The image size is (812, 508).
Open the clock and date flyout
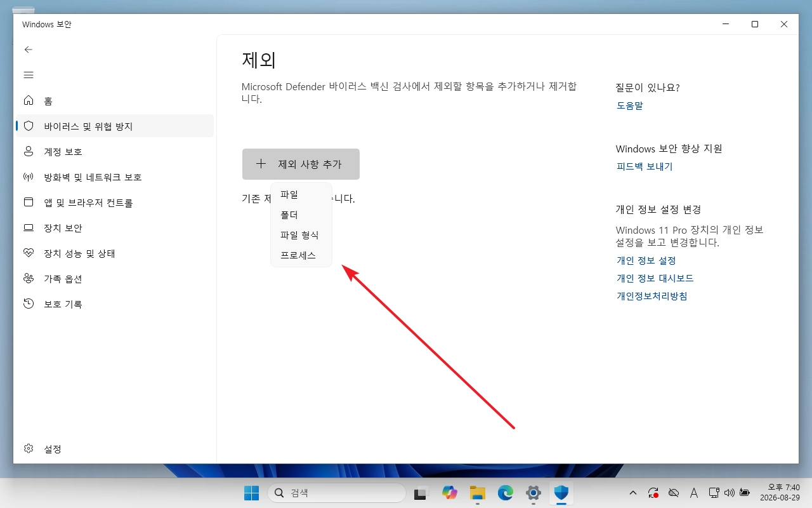pyautogui.click(x=779, y=493)
